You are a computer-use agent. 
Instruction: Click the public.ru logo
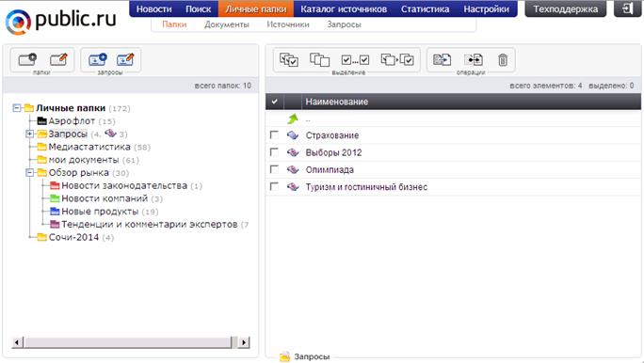[61, 21]
